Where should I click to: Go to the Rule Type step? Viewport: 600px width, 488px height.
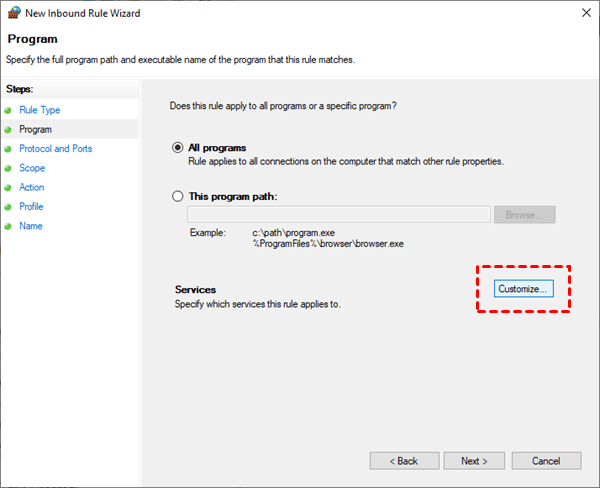point(40,110)
